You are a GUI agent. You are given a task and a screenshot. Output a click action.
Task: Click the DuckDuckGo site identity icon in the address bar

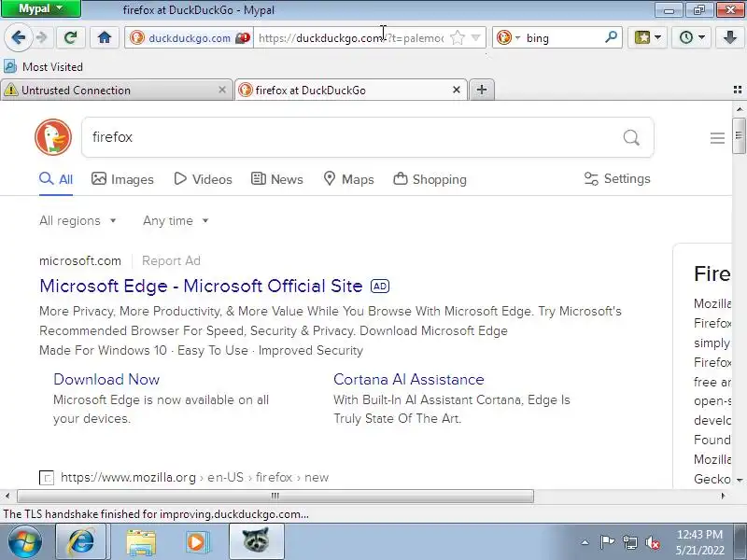point(137,37)
